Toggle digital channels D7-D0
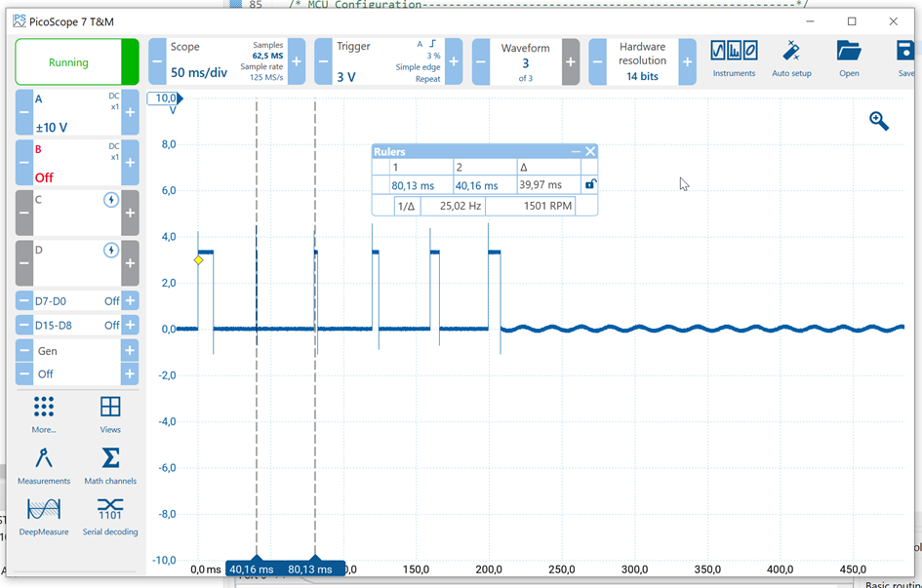Screen dimensions: 922x588 click(x=77, y=301)
